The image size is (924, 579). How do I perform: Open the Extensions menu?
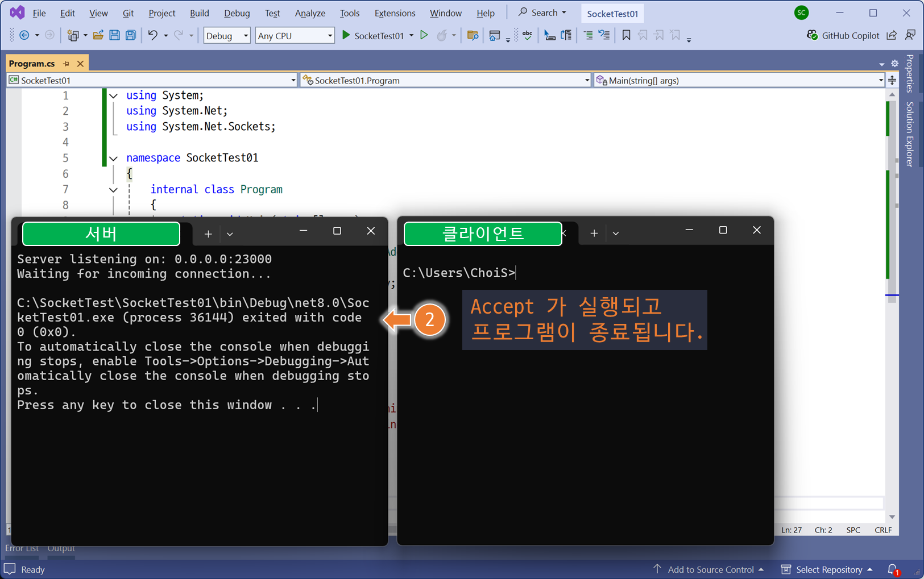click(395, 13)
